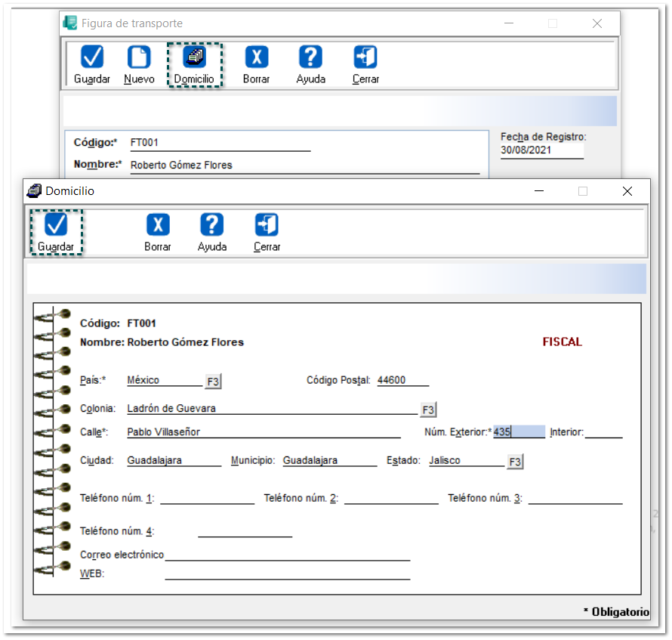Click the Fecha de Registro field 30/08/2021
The width and height of the screenshot is (672, 640).
(542, 150)
